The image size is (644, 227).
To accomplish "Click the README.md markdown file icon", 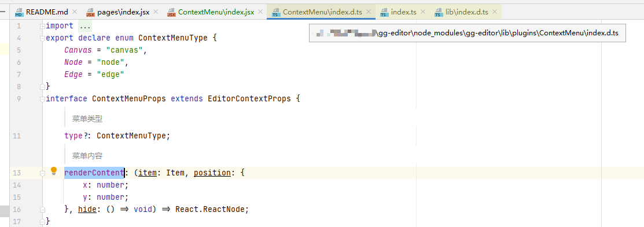I will (x=19, y=12).
